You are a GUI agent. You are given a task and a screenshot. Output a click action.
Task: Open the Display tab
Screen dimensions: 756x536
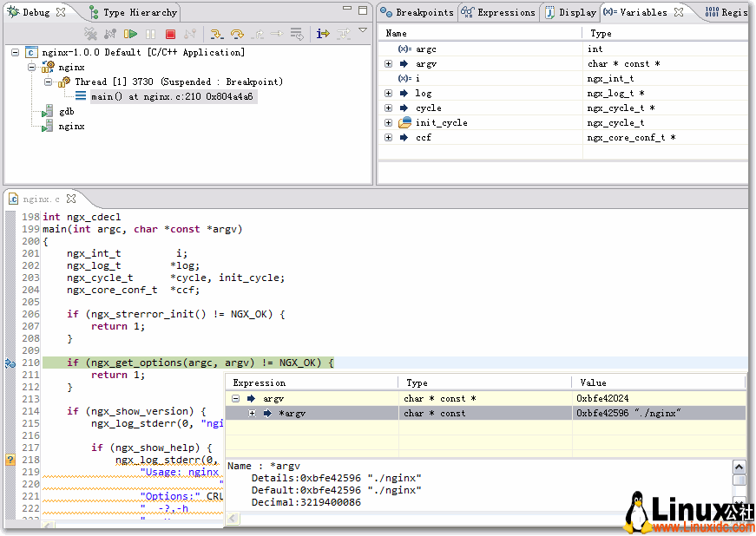571,12
